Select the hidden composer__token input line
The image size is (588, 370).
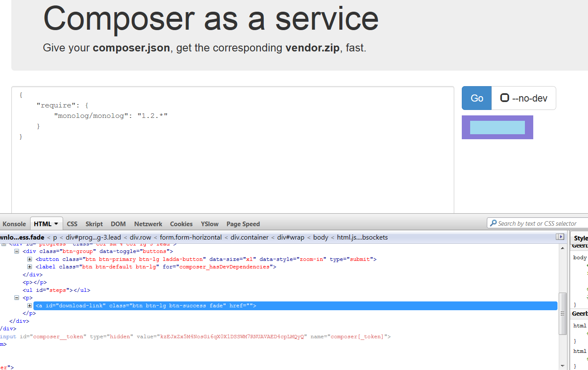click(x=195, y=337)
